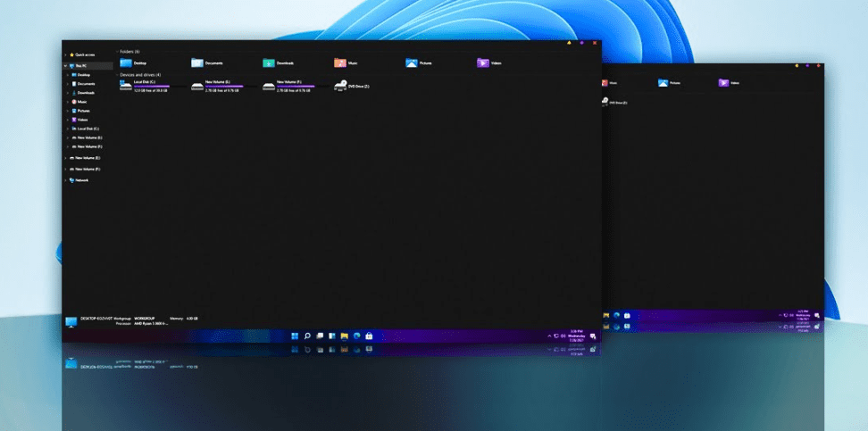
Task: Open Search from the front taskbar
Action: click(307, 336)
